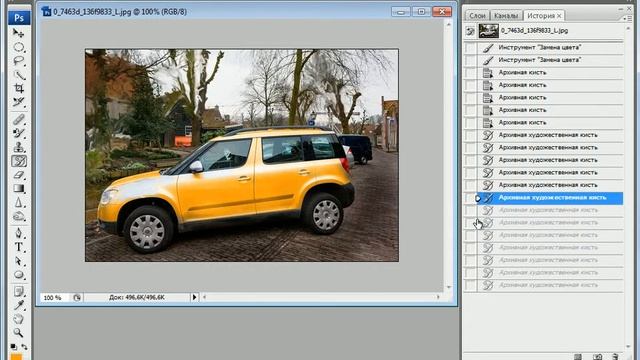The image size is (640, 360).
Task: Click the 100 % zoom field
Action: (53, 298)
